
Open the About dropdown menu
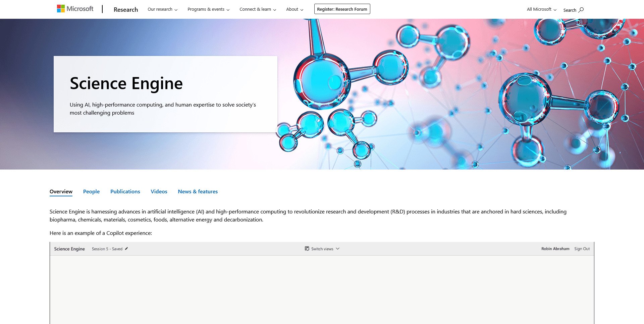[x=295, y=9]
